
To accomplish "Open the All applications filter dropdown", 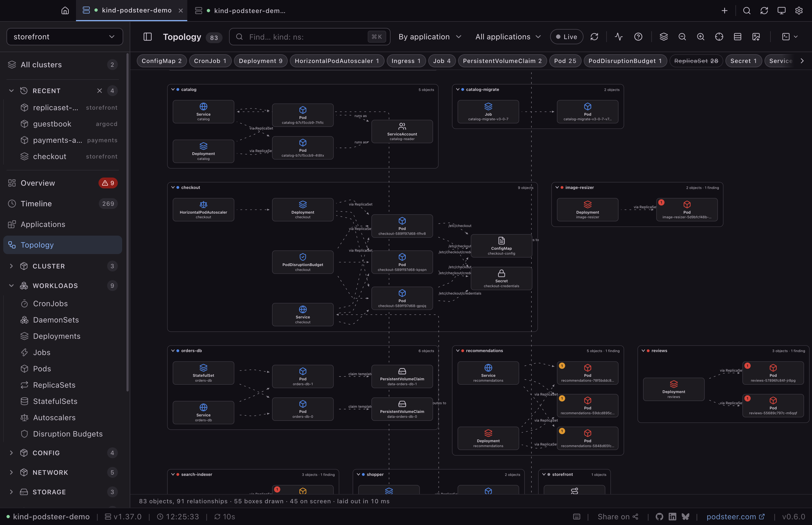I will point(508,36).
